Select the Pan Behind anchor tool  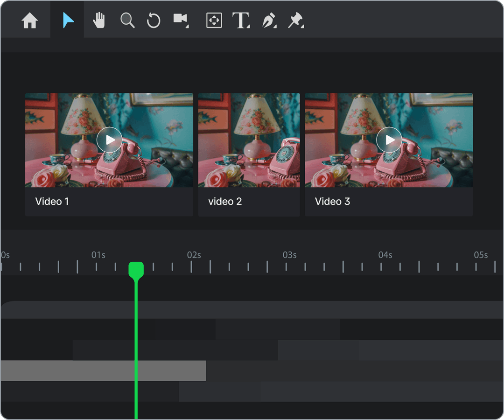[x=214, y=20]
